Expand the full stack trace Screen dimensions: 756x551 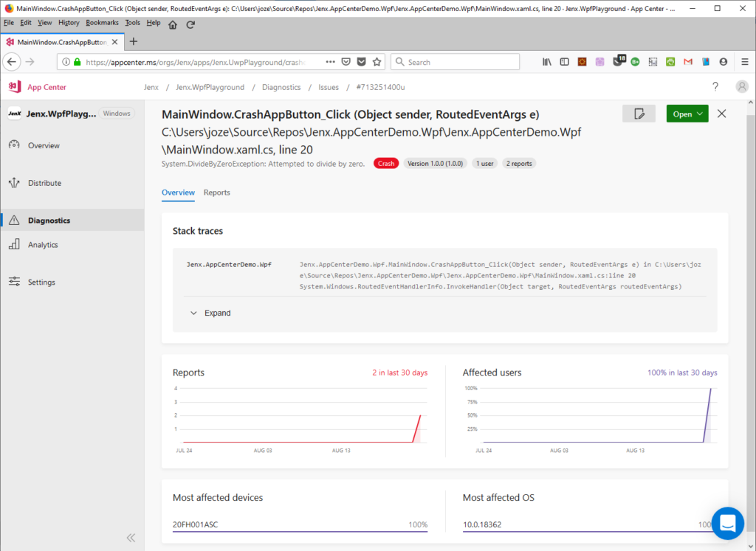[210, 313]
